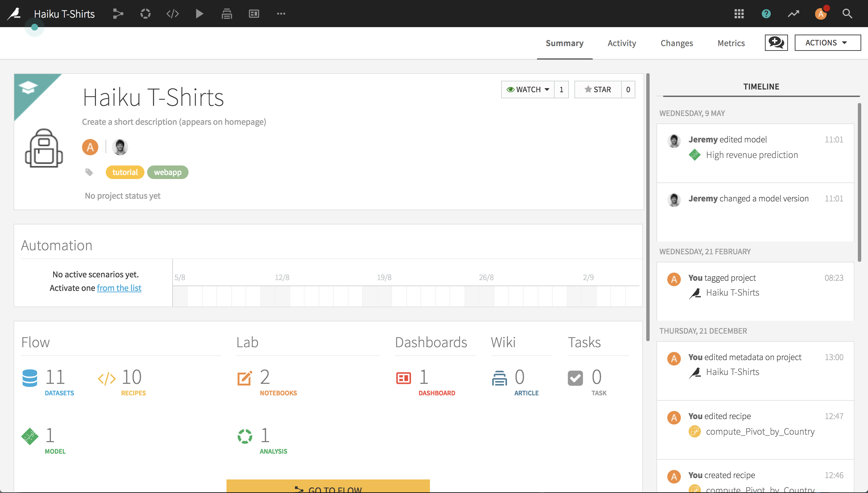The width and height of the screenshot is (868, 493).
Task: Click Jeremy's contributor photo avatar
Action: pyautogui.click(x=120, y=147)
